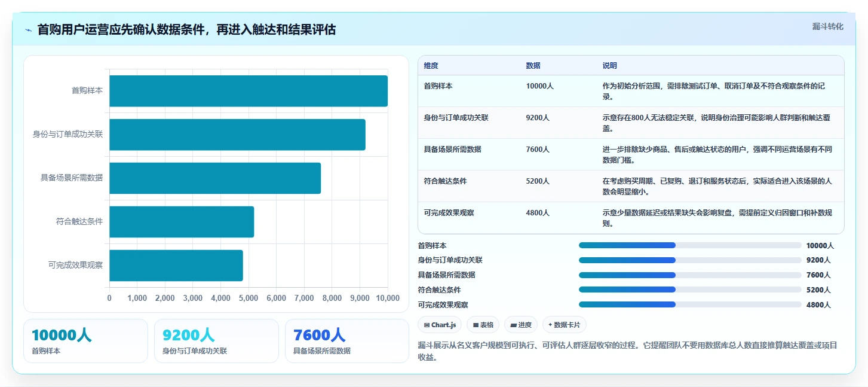This screenshot has height=387, width=868.
Task: Click the 10,000 x-axis tick label
Action: click(388, 298)
